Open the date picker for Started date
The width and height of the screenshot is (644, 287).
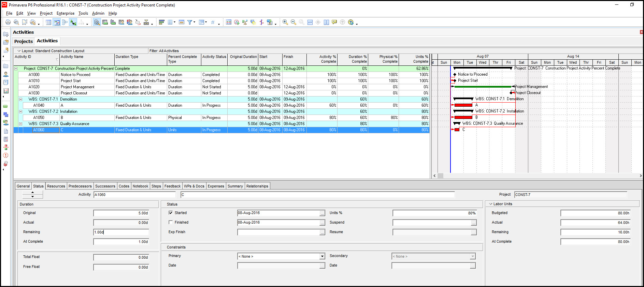click(x=322, y=213)
